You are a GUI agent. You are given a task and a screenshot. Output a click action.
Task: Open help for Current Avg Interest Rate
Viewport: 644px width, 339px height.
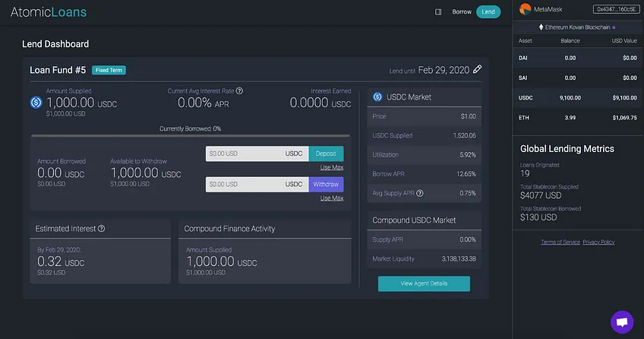(x=239, y=90)
